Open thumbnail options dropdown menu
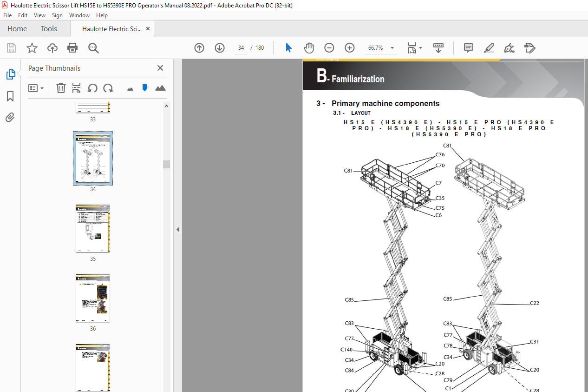This screenshot has width=588, height=392. [x=36, y=88]
